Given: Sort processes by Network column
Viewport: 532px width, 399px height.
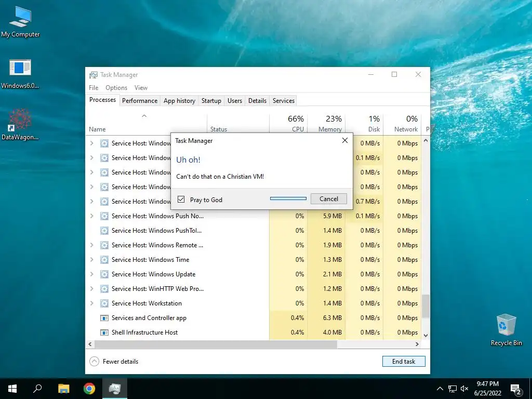Looking at the screenshot, I should (x=402, y=124).
